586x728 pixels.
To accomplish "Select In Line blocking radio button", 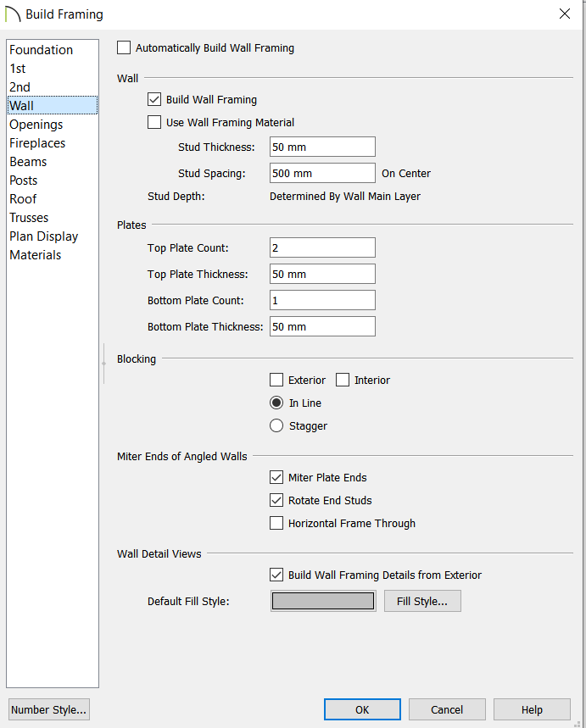I will [x=276, y=403].
